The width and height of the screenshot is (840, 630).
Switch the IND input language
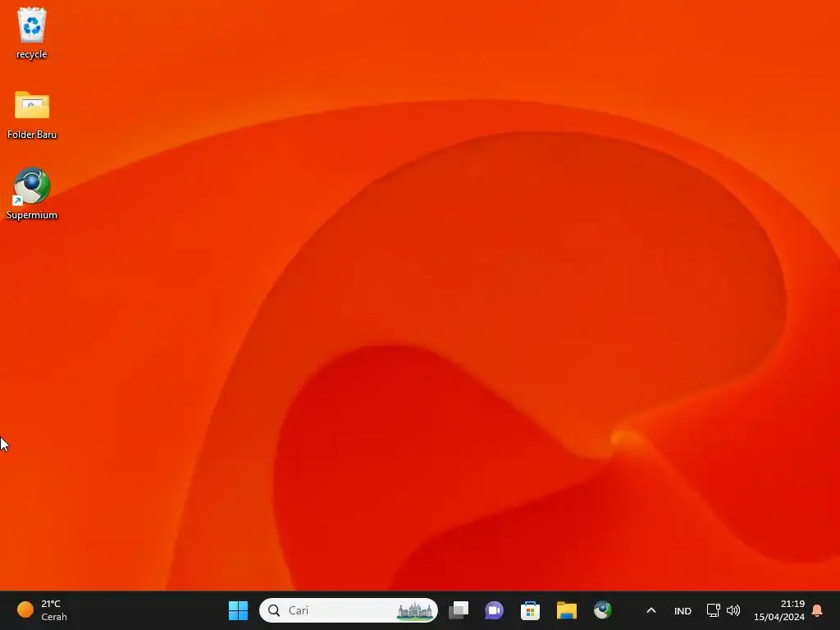click(682, 610)
